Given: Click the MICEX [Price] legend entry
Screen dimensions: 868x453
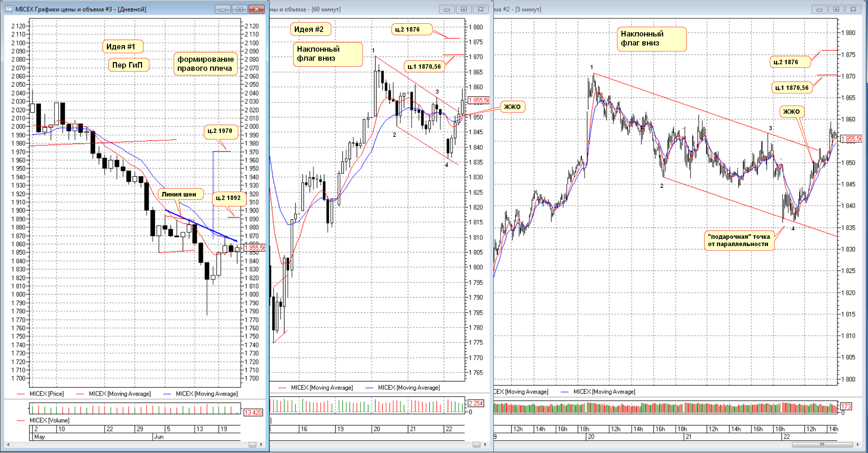Looking at the screenshot, I should coord(41,394).
